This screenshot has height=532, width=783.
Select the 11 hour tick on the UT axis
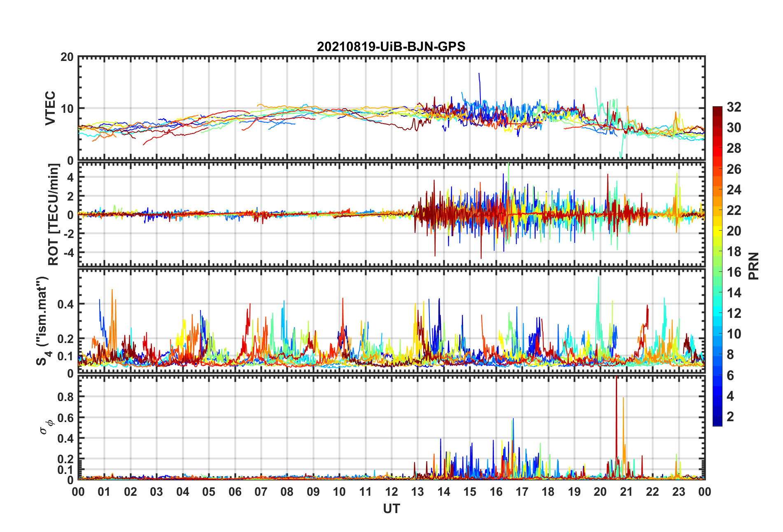pyautogui.click(x=366, y=492)
